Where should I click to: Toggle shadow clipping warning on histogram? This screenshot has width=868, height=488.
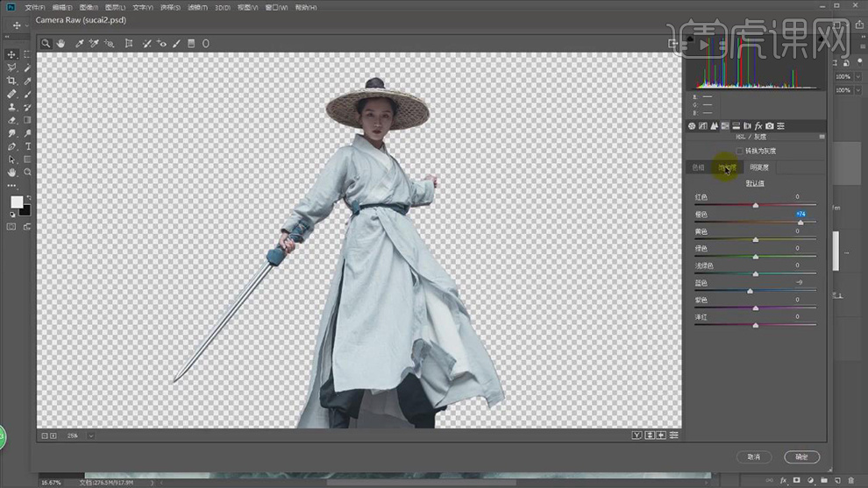click(690, 39)
